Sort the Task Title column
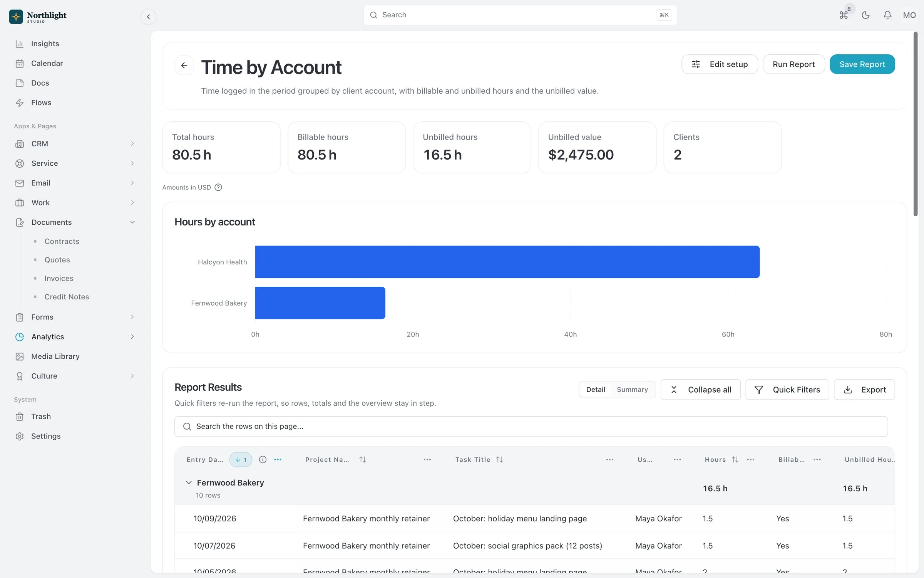 499,459
